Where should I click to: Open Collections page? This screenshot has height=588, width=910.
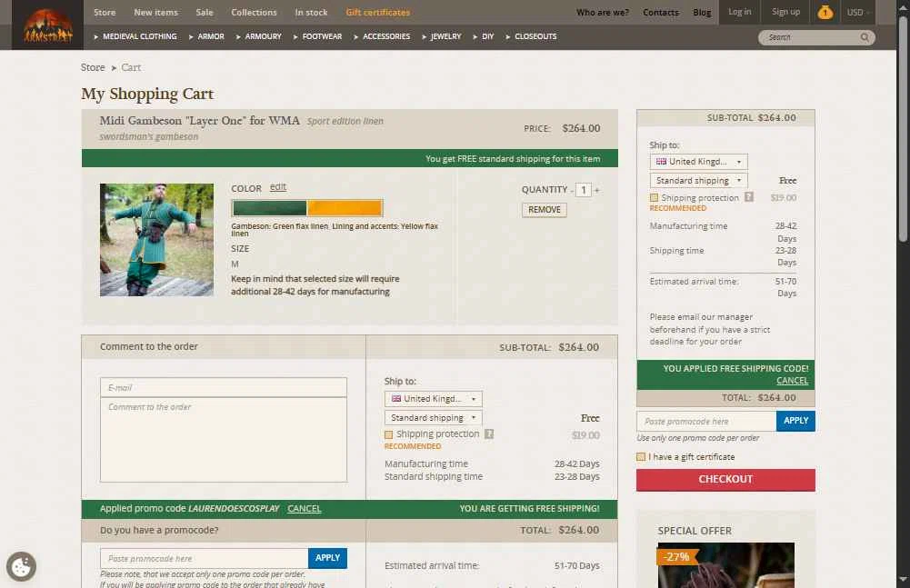(254, 12)
